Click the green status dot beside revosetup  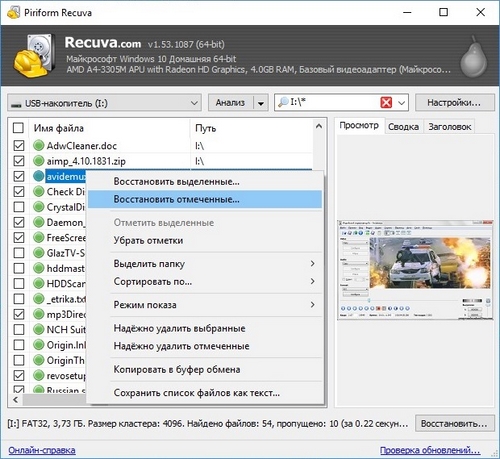(x=39, y=375)
